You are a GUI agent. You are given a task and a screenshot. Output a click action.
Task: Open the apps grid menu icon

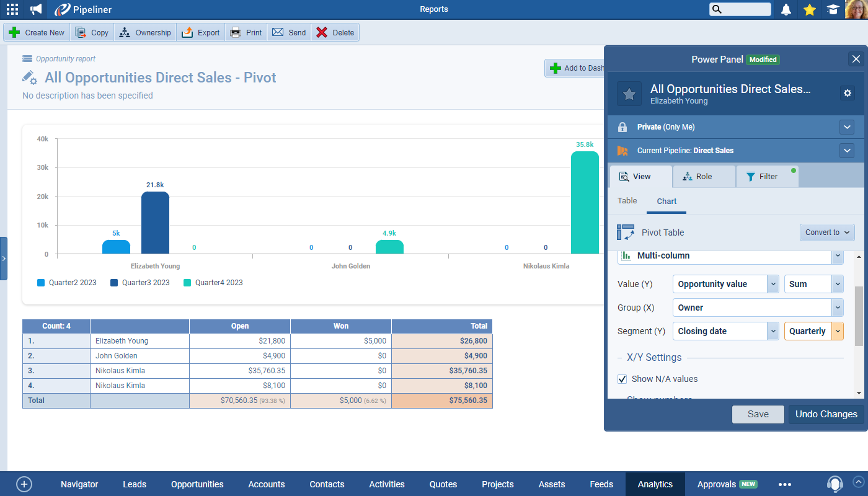coord(12,9)
